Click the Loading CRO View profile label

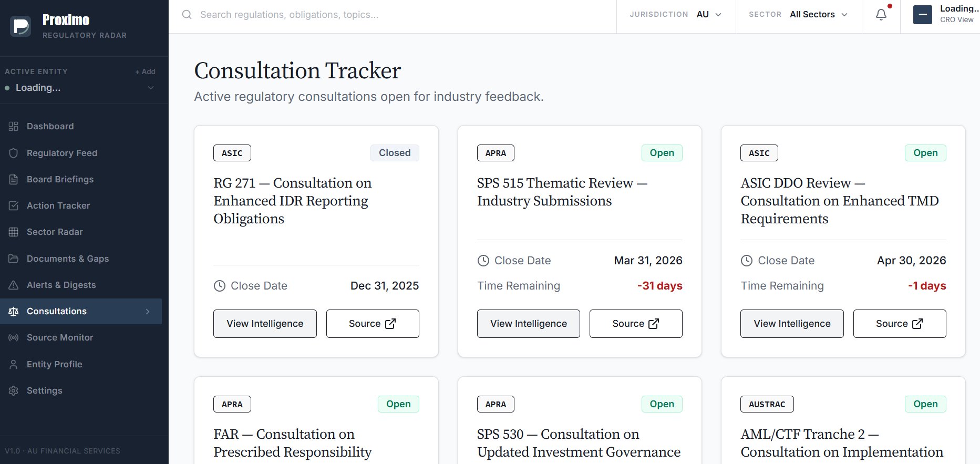(x=959, y=14)
